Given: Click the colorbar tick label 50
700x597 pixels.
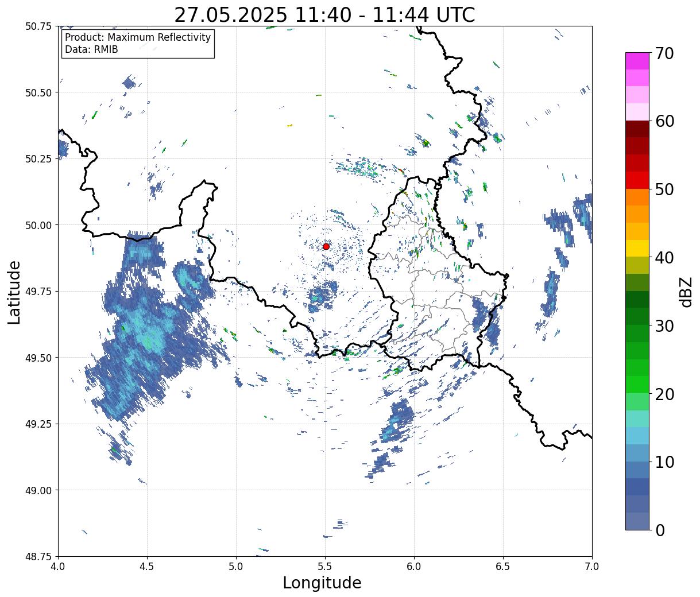Looking at the screenshot, I should point(665,189).
